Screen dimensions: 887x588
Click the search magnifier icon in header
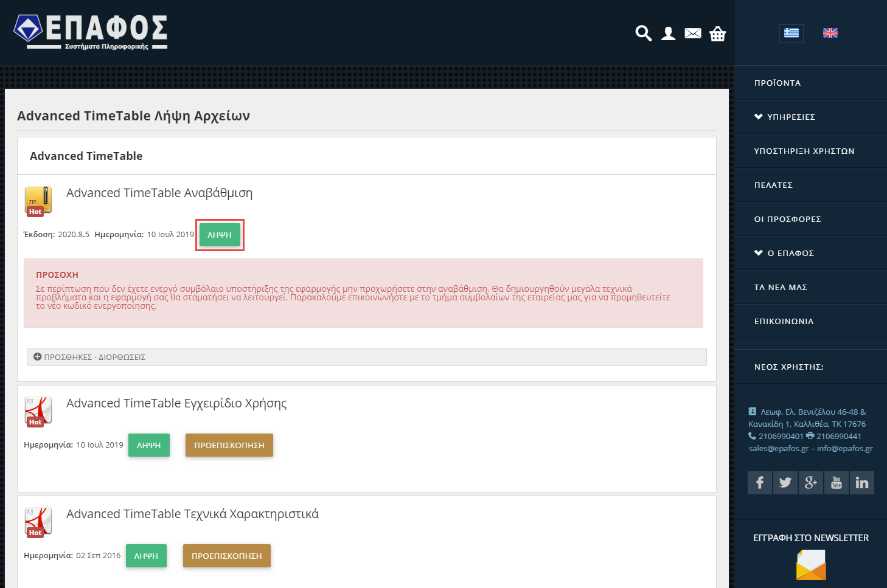(643, 33)
